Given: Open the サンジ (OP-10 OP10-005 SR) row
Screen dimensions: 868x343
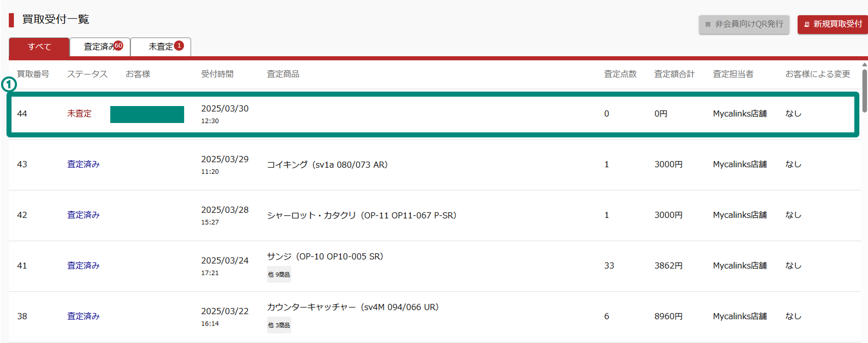Looking at the screenshot, I should [x=435, y=266].
